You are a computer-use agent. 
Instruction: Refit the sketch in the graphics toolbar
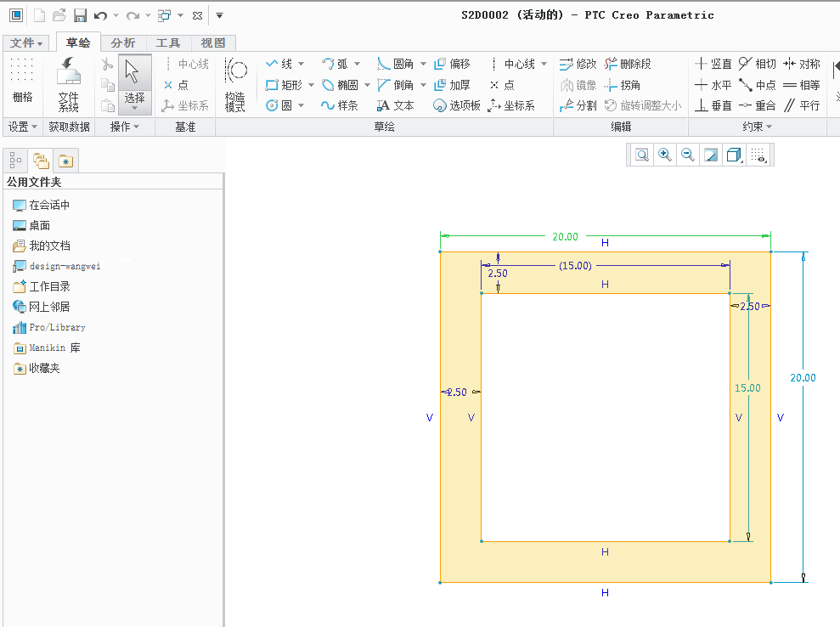click(x=642, y=155)
